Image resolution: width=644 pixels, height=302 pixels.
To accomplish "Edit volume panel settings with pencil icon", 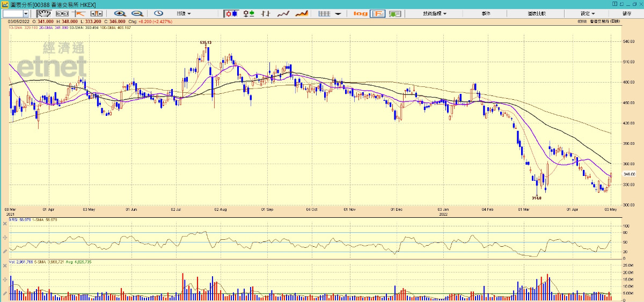I will pyautogui.click(x=5, y=293).
